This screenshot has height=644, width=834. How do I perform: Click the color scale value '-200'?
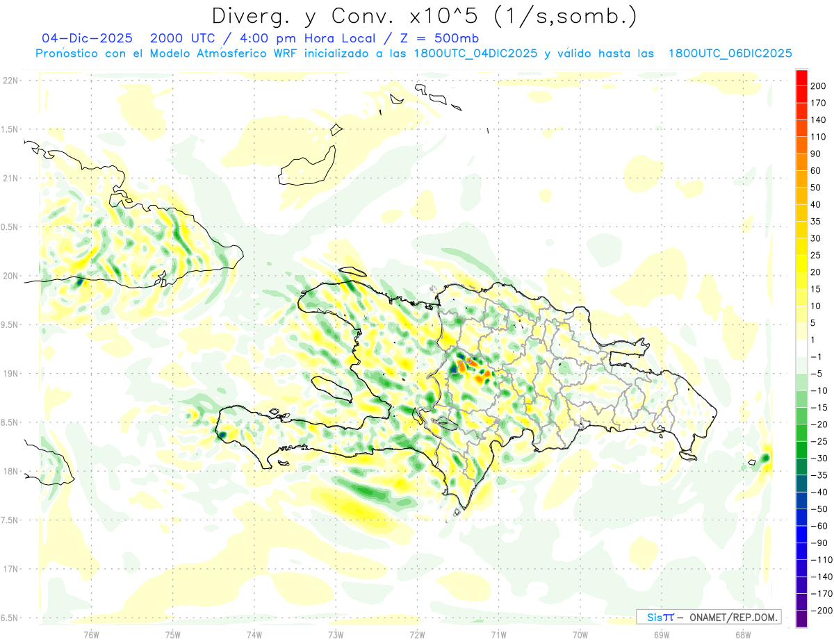(x=820, y=611)
